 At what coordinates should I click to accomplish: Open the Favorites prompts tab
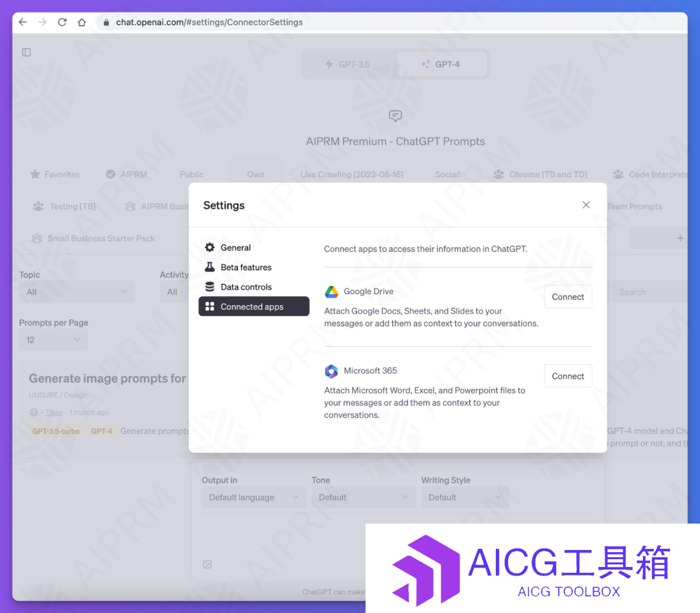coord(55,174)
